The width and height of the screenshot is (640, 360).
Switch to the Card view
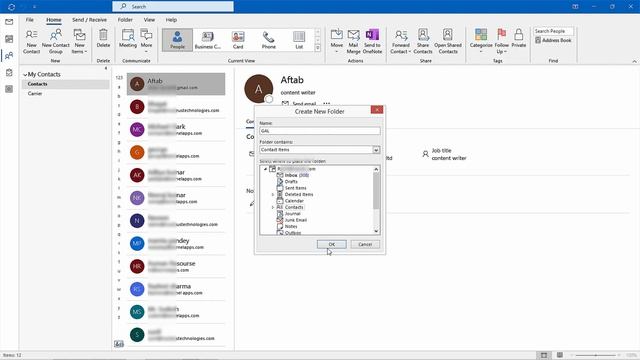[x=238, y=40]
